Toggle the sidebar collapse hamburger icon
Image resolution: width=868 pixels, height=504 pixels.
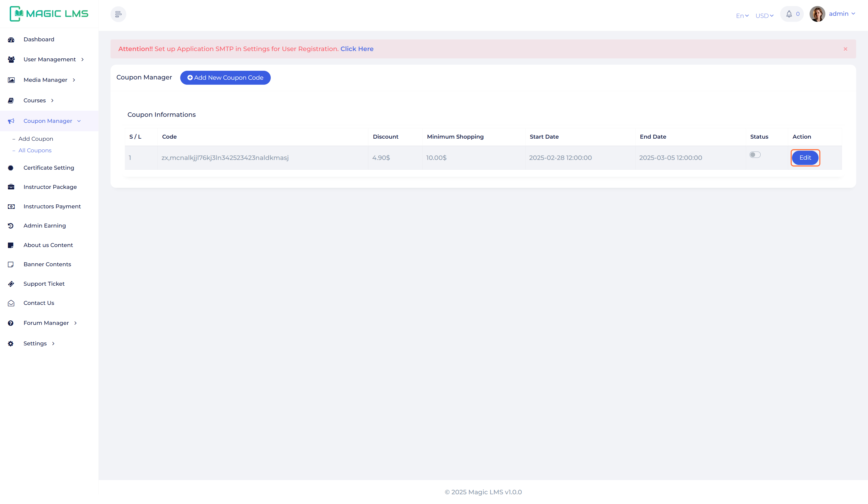click(x=118, y=14)
